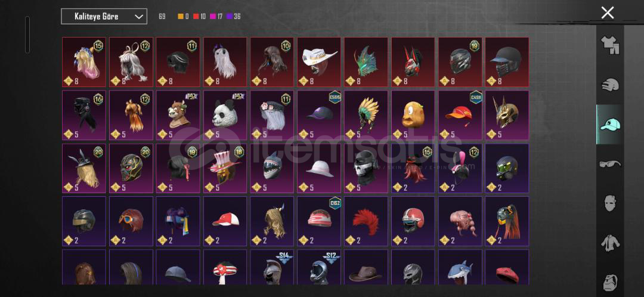Select the cap headwear category icon

tap(609, 124)
